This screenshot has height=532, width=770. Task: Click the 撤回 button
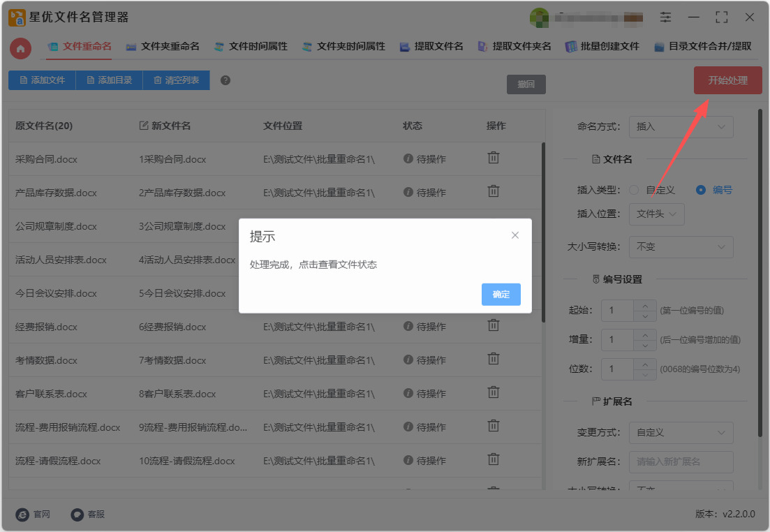point(526,84)
